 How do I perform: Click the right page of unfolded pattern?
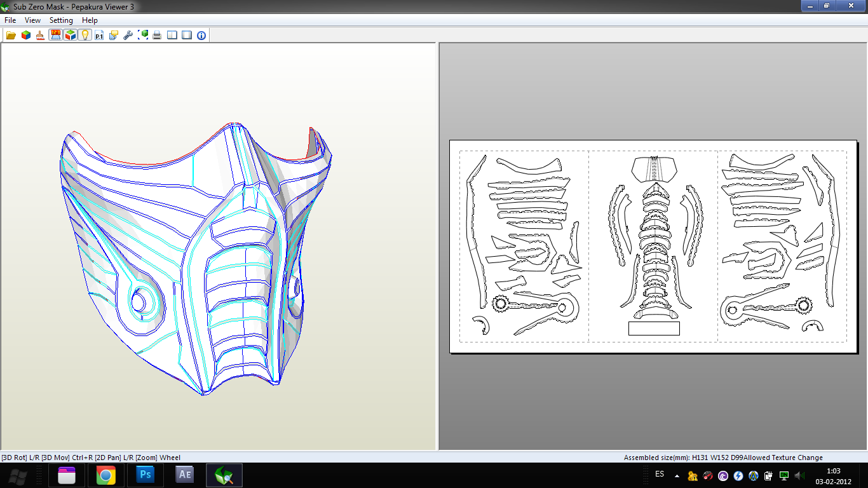coord(782,247)
